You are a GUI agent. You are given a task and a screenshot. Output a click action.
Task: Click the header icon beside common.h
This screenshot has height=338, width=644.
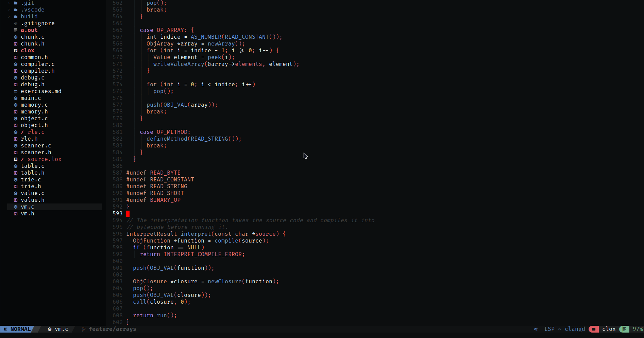coord(16,57)
